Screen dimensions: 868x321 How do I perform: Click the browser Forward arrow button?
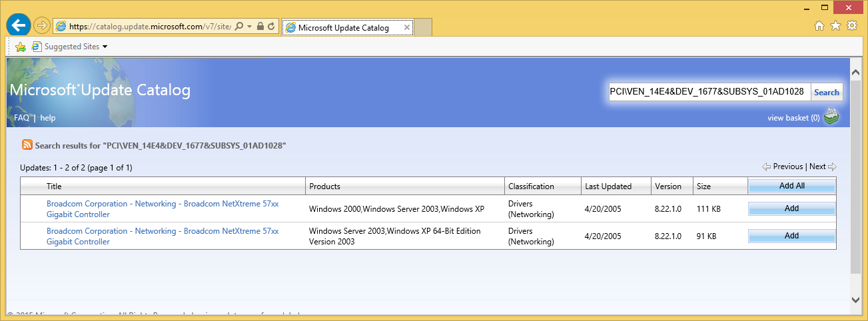[41, 26]
